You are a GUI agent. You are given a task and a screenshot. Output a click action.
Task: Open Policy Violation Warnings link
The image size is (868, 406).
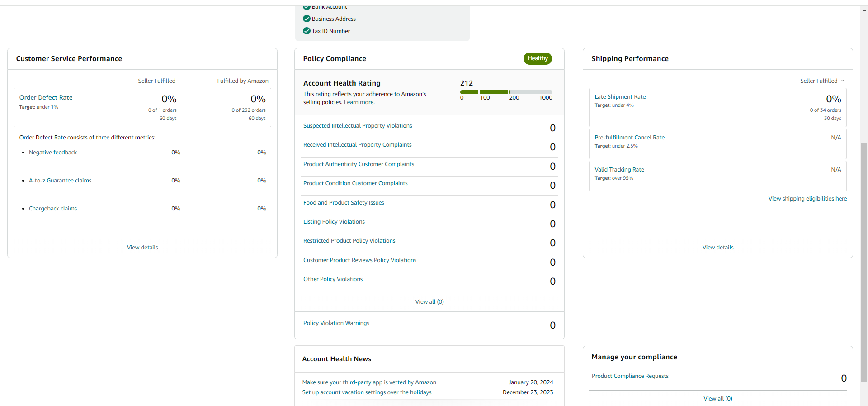(336, 323)
